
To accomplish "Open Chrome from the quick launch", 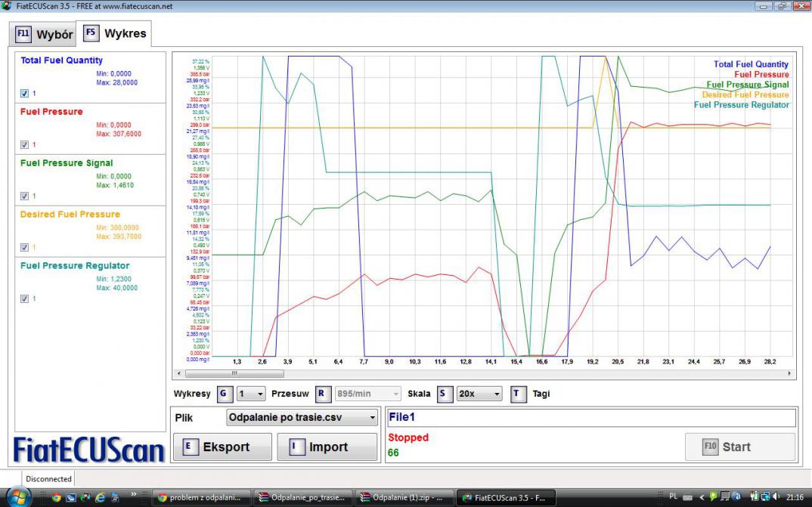I will [x=56, y=498].
